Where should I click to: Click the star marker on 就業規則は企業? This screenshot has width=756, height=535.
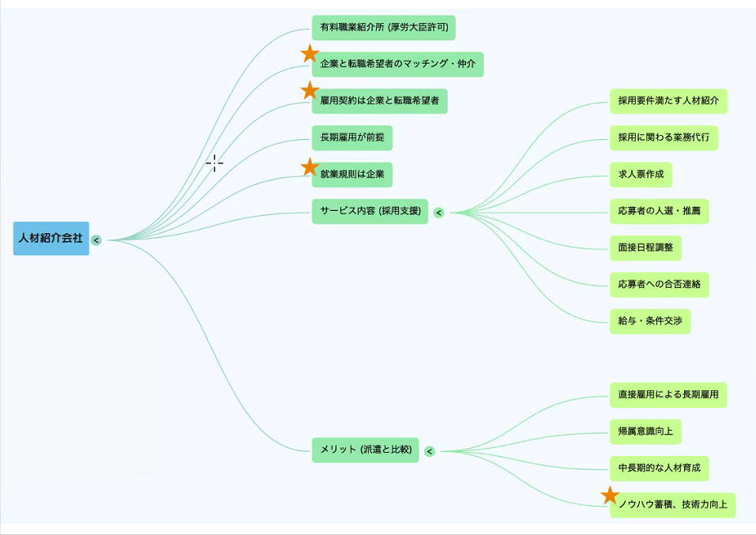(x=310, y=167)
